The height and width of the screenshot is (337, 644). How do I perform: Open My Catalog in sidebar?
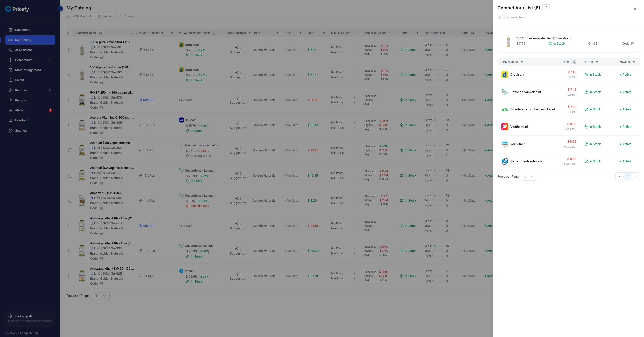click(x=30, y=40)
